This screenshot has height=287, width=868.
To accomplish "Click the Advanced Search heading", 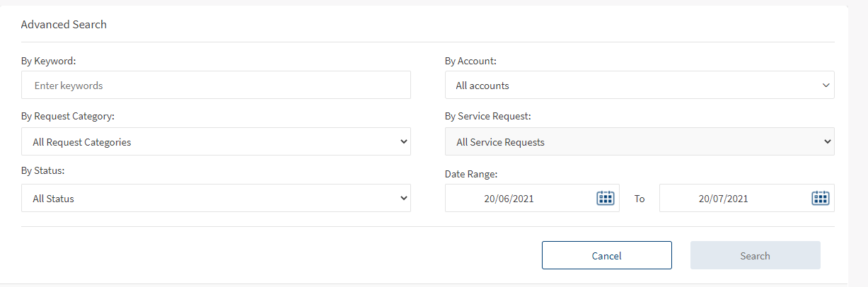I will click(x=64, y=25).
